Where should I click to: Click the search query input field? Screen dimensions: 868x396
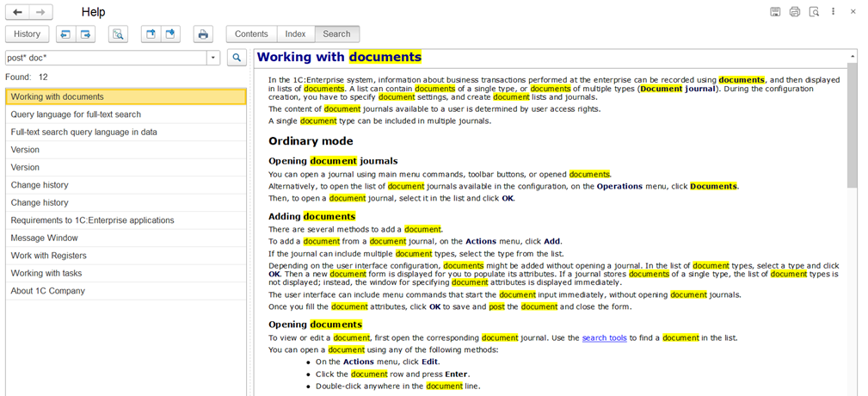click(x=103, y=58)
